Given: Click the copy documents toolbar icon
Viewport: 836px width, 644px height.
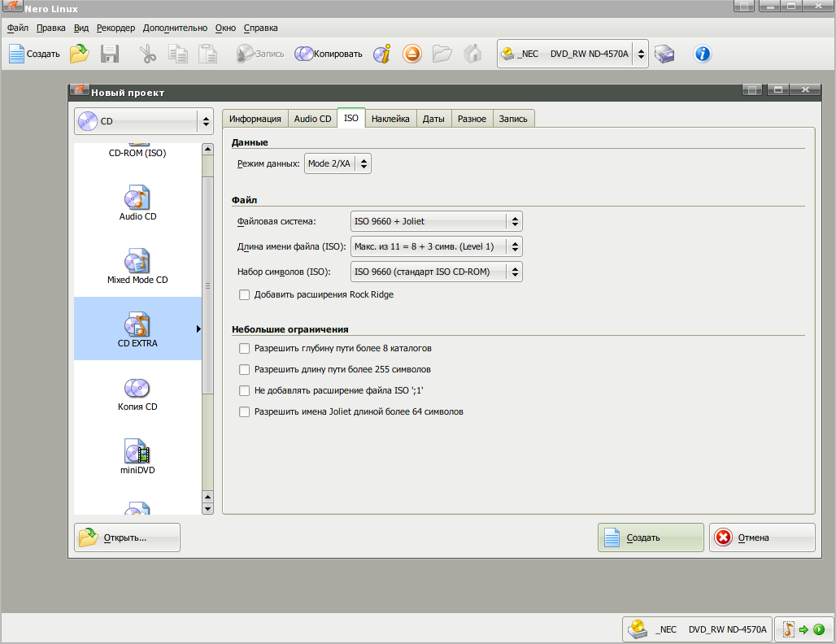Looking at the screenshot, I should pos(177,54).
